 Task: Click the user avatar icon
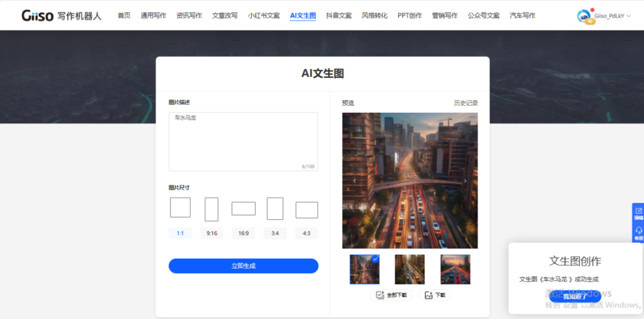click(x=584, y=16)
